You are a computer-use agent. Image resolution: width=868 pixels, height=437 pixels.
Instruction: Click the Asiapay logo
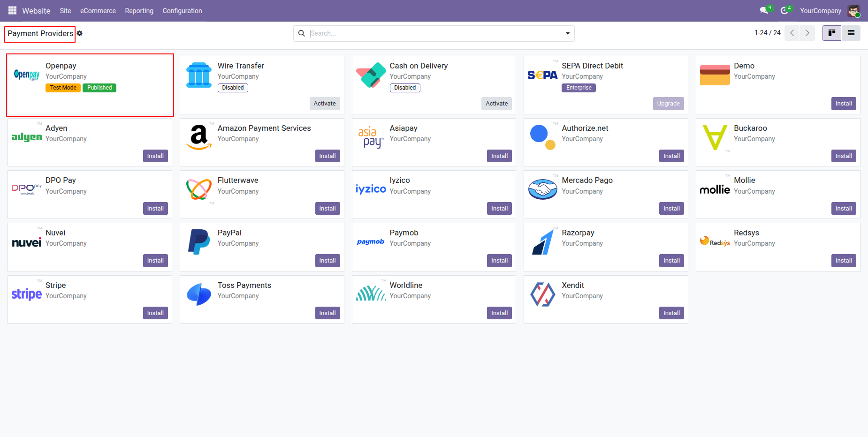point(371,137)
